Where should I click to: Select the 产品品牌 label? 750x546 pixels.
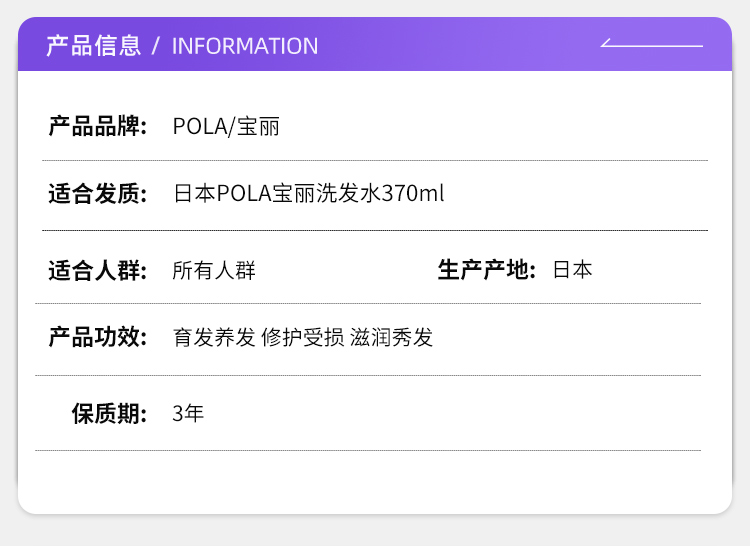(97, 127)
